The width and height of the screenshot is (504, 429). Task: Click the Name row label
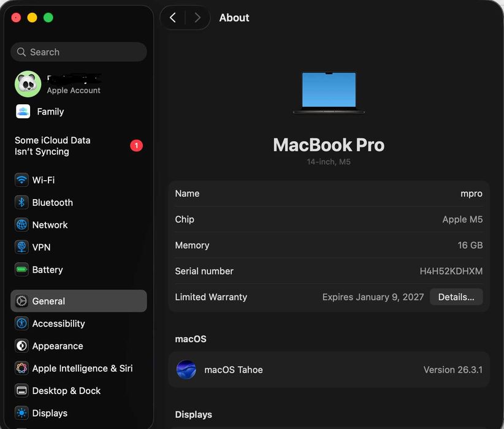pos(187,194)
